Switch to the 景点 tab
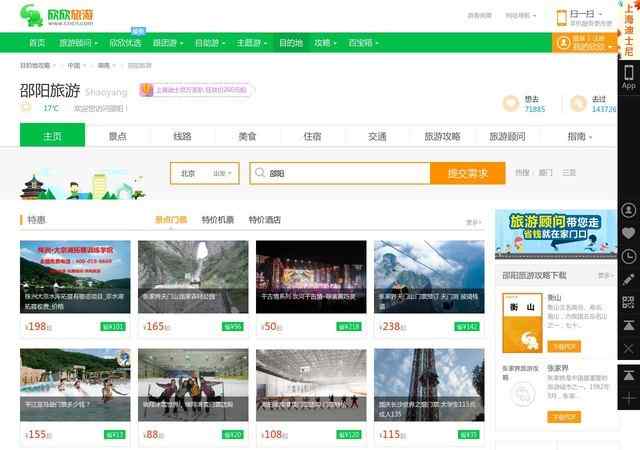This screenshot has height=450, width=640. [118, 136]
